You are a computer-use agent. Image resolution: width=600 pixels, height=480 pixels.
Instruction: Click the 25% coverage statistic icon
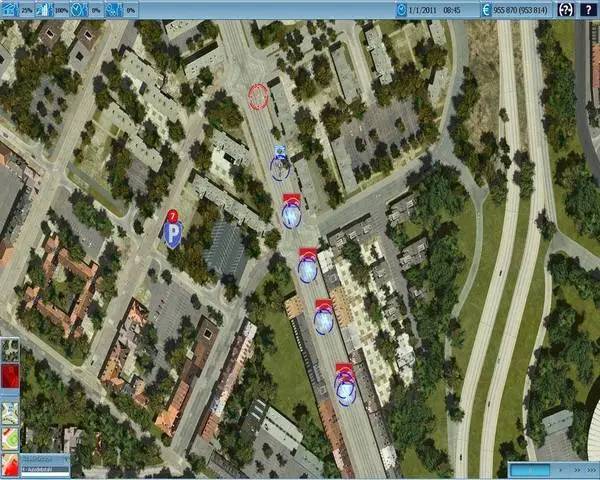click(x=9, y=9)
